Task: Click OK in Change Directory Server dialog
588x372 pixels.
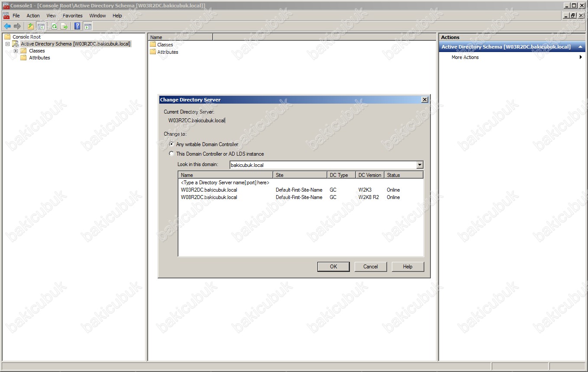Action: pos(333,267)
